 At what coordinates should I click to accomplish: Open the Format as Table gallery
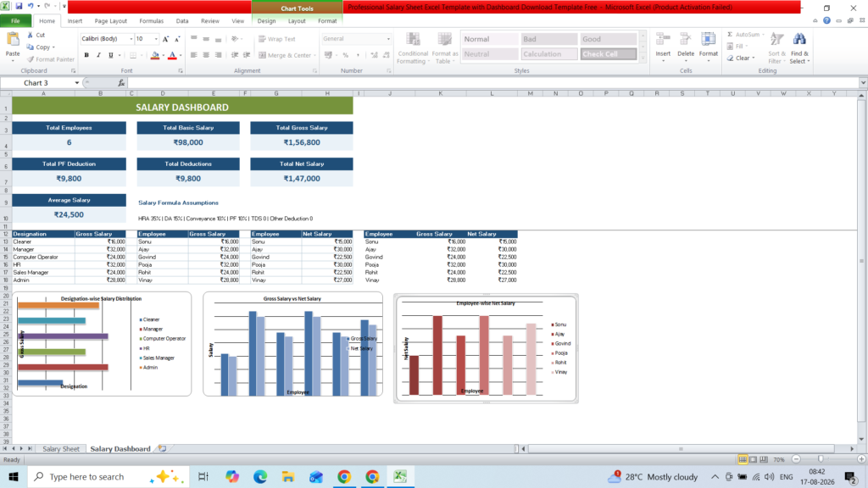tap(444, 48)
